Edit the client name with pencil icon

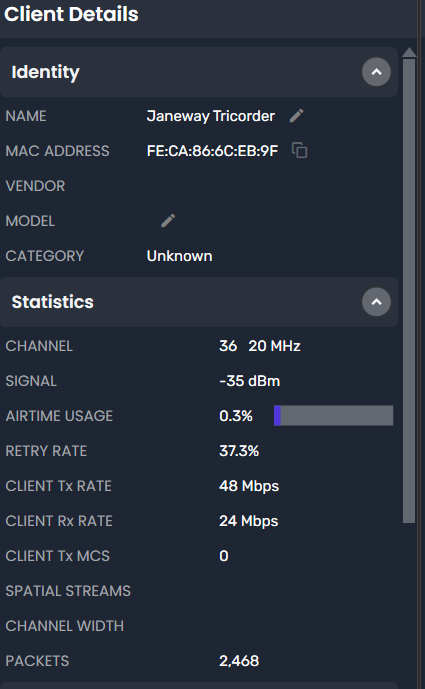(x=297, y=116)
